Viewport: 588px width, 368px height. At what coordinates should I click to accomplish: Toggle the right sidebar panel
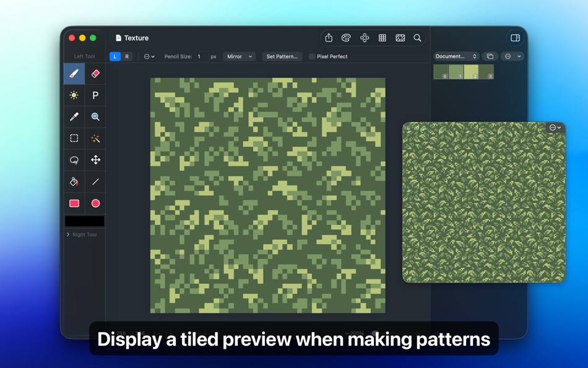(x=514, y=37)
